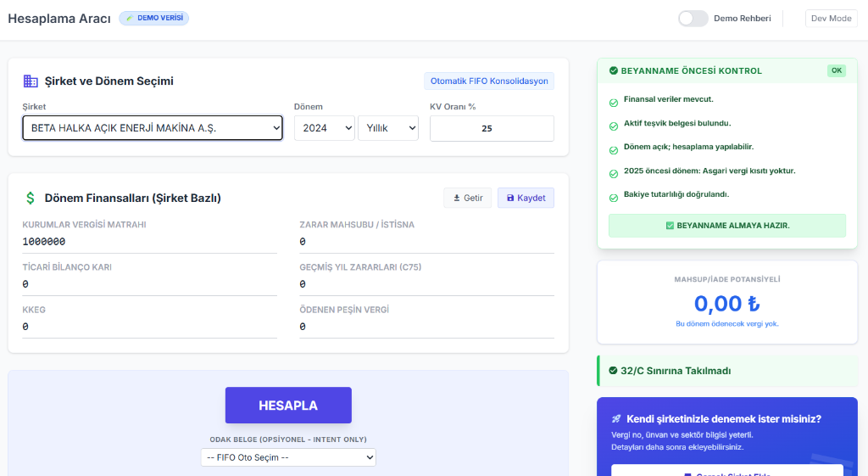
Task: Click the check icon beside 32/C Sınırına Takılmadı
Action: (x=613, y=371)
